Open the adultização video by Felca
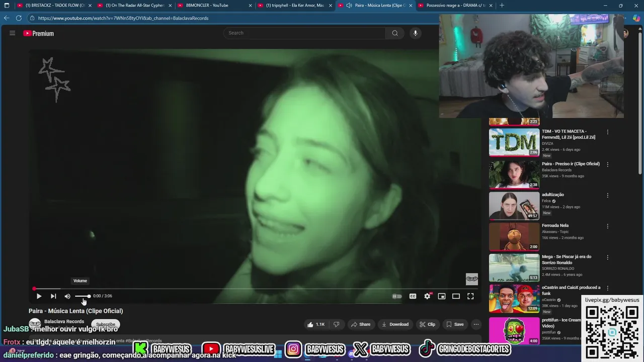This screenshot has height=362, width=644. tap(514, 206)
